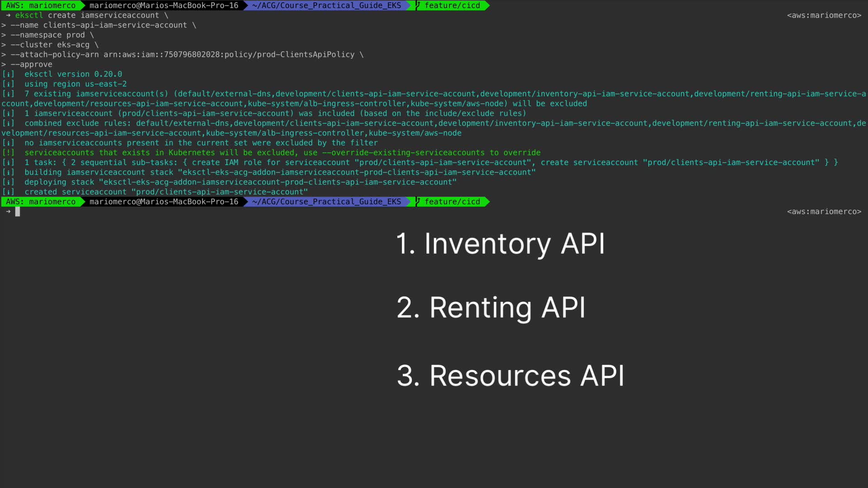Image resolution: width=868 pixels, height=488 pixels.
Task: Click the [i] marker beside eksctl version
Action: (x=8, y=74)
